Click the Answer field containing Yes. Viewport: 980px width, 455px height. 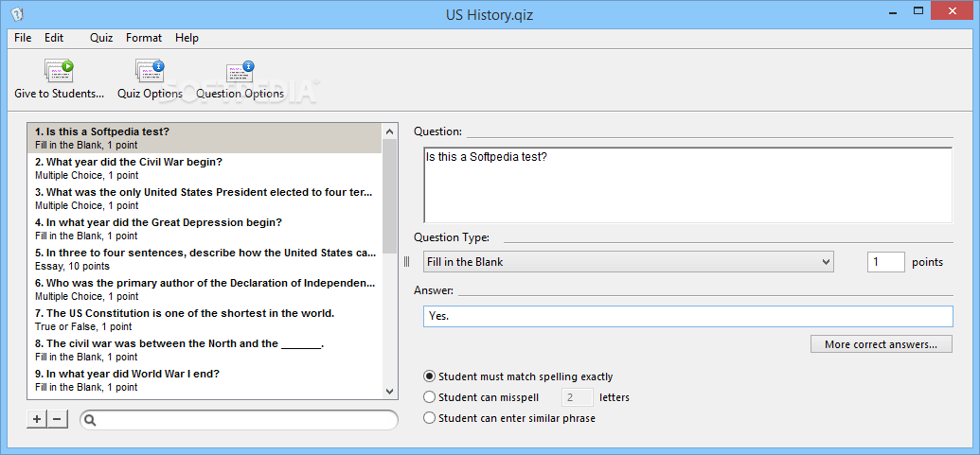(x=688, y=317)
